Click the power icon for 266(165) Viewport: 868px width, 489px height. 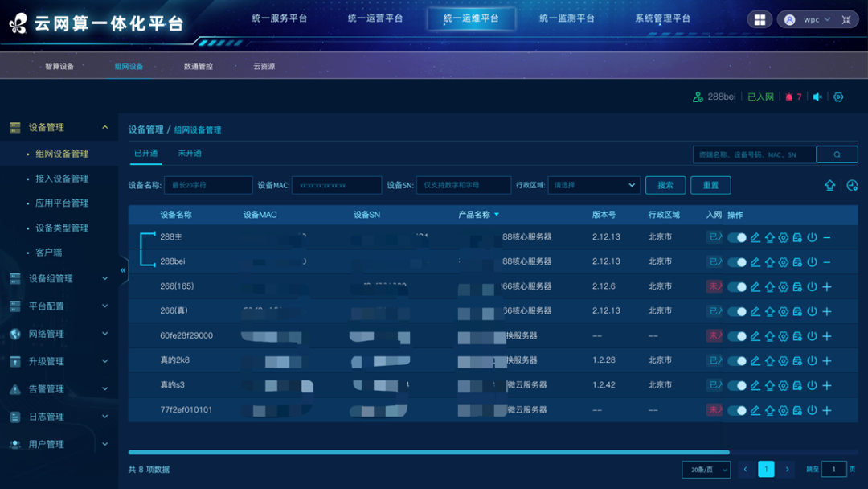pyautogui.click(x=812, y=287)
